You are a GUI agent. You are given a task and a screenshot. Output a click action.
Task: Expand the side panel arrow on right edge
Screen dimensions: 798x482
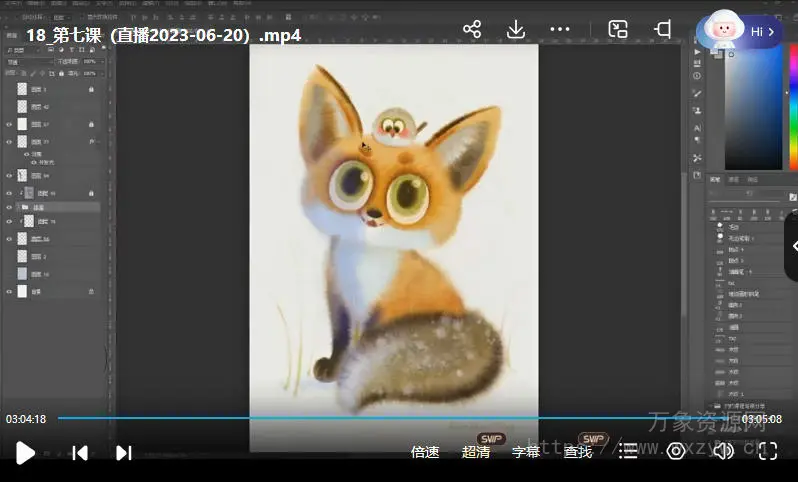tap(792, 245)
